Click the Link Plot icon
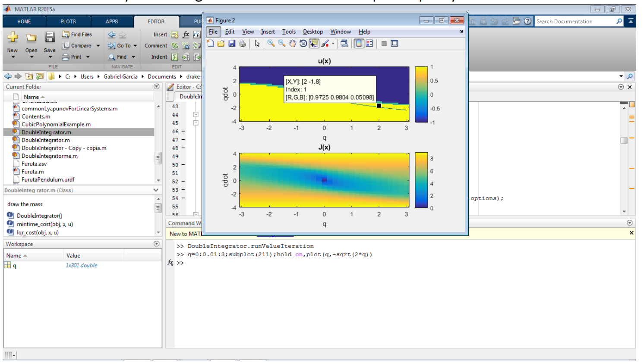644x364 pixels. [344, 44]
